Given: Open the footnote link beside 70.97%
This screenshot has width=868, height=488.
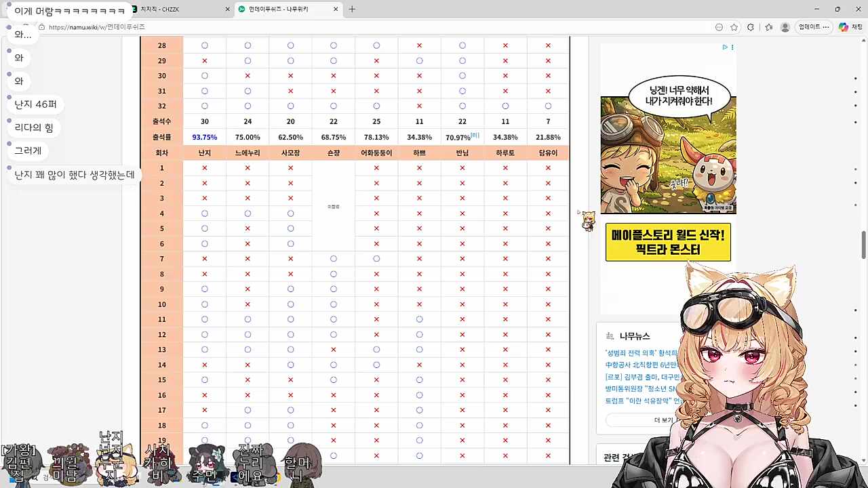Looking at the screenshot, I should coord(475,136).
